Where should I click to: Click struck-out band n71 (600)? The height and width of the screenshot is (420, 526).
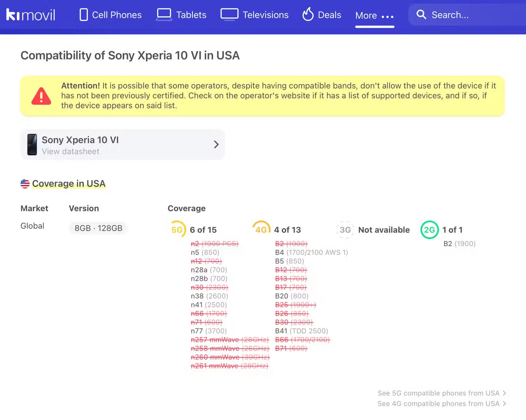pos(206,322)
